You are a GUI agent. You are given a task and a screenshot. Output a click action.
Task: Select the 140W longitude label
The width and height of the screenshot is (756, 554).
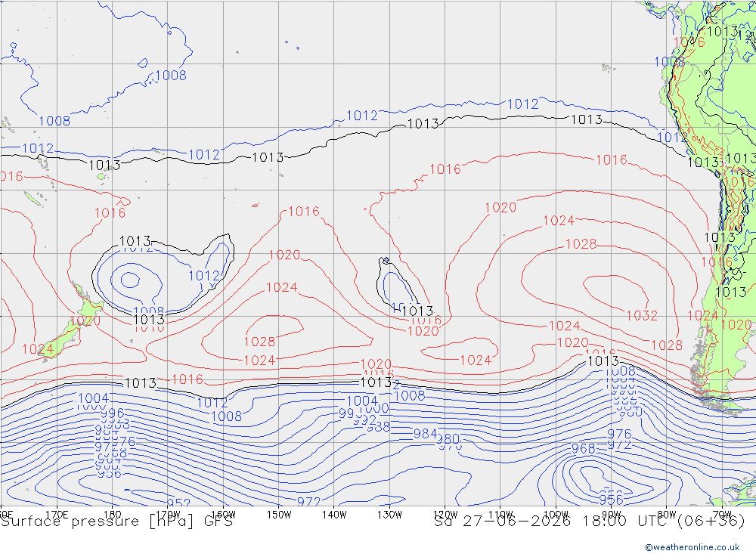334,515
